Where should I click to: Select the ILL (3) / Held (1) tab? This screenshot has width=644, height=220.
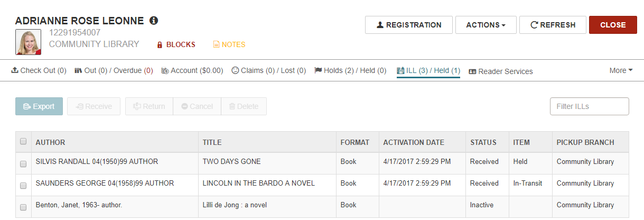click(428, 70)
